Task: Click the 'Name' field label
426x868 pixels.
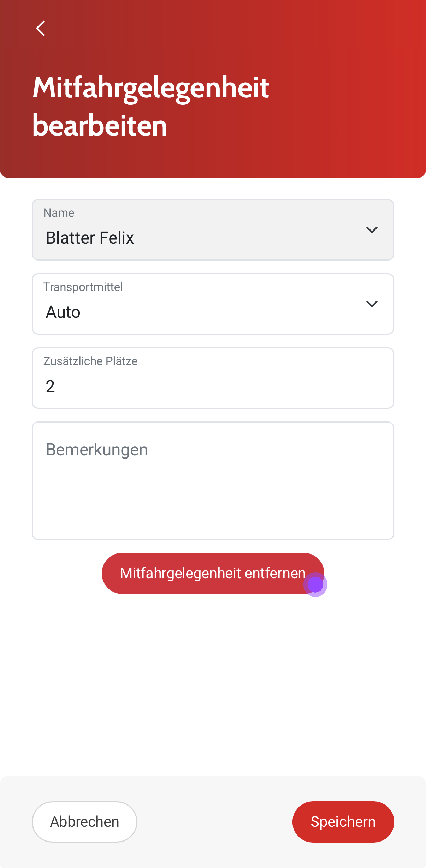Action: [x=59, y=213]
